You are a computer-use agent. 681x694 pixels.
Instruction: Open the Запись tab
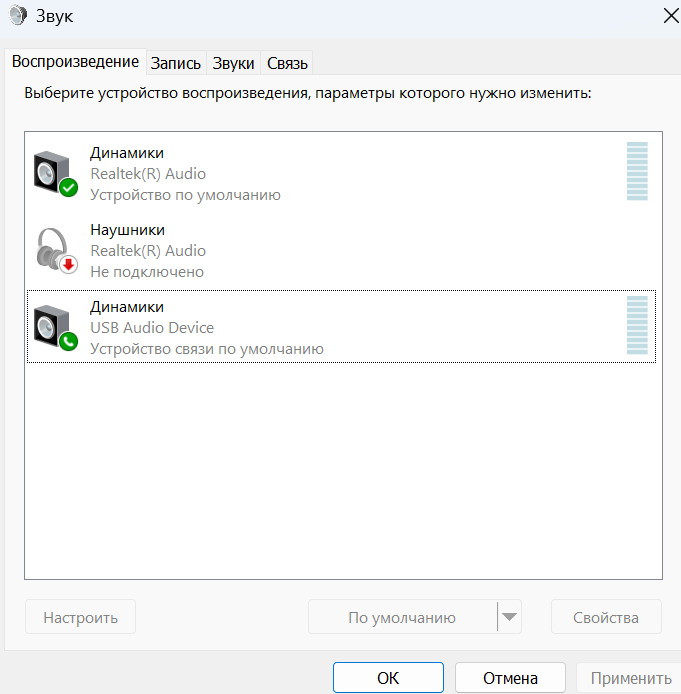click(x=176, y=63)
